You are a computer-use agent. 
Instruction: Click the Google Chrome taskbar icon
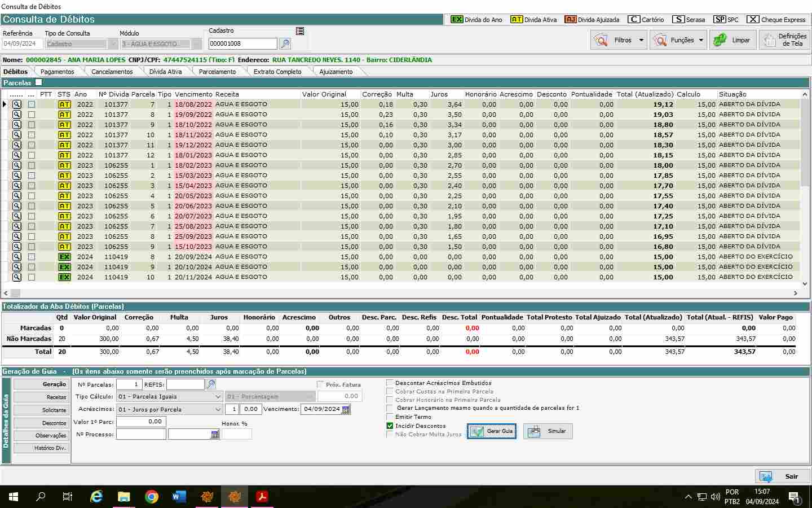click(152, 497)
